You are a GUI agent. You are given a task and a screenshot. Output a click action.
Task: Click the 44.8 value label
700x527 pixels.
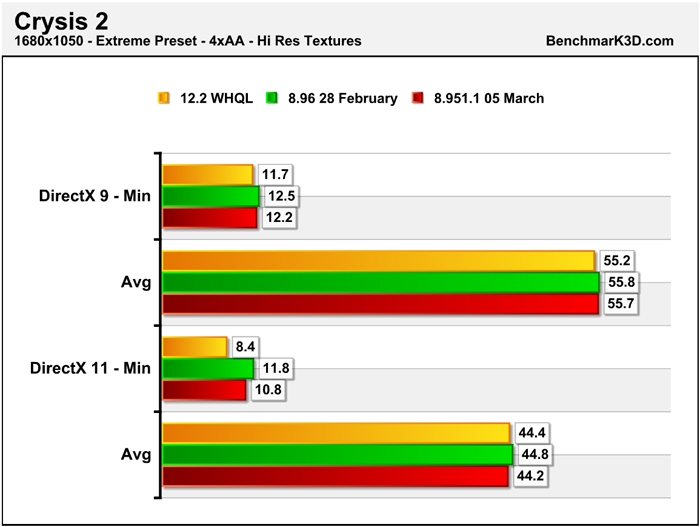tap(535, 455)
